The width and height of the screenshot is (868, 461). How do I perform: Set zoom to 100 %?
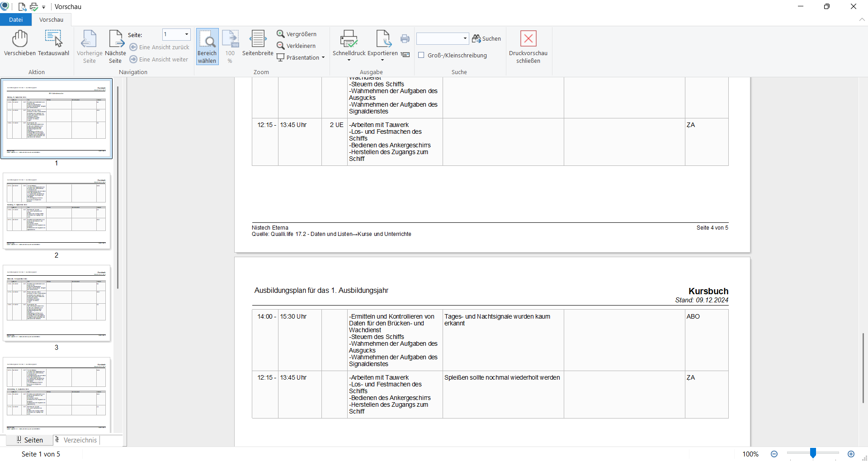[x=230, y=47]
